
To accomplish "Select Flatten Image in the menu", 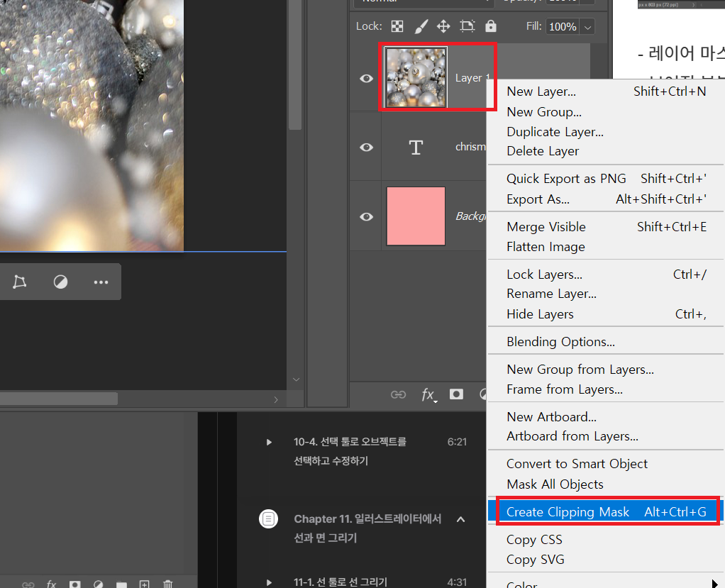I will click(606, 247).
